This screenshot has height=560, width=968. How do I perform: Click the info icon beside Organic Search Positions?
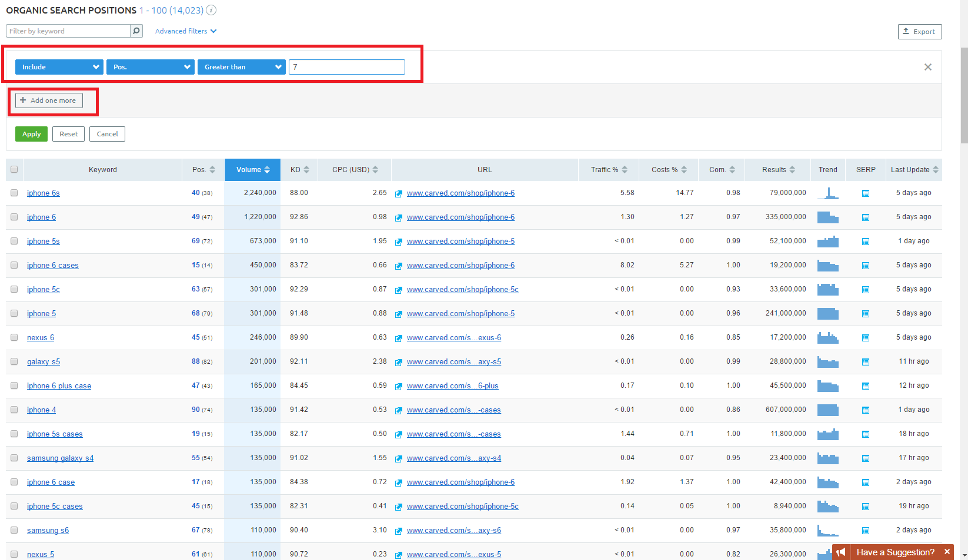(x=211, y=10)
